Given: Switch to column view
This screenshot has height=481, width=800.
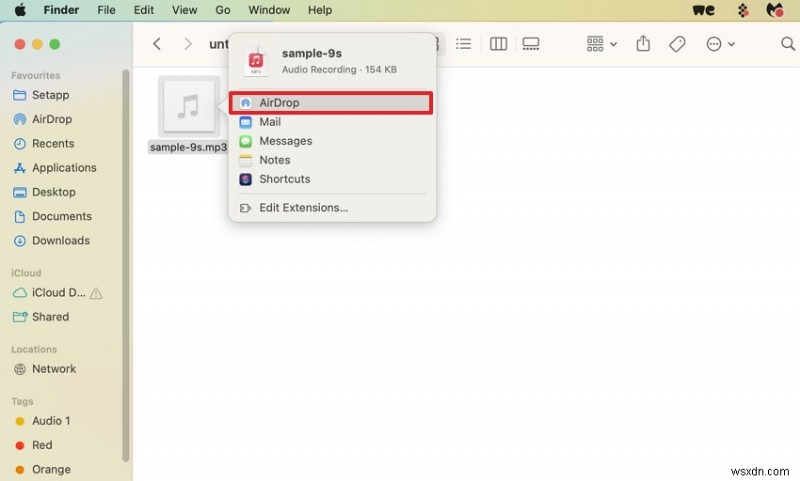Looking at the screenshot, I should tap(498, 44).
